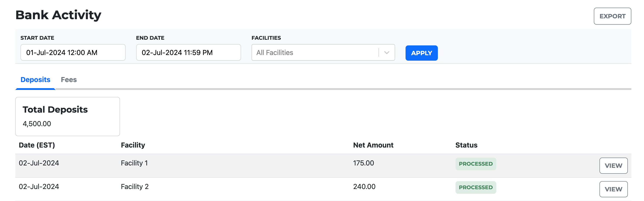Click the Processed badge for Facility 1
The height and width of the screenshot is (201, 644).
click(x=476, y=164)
